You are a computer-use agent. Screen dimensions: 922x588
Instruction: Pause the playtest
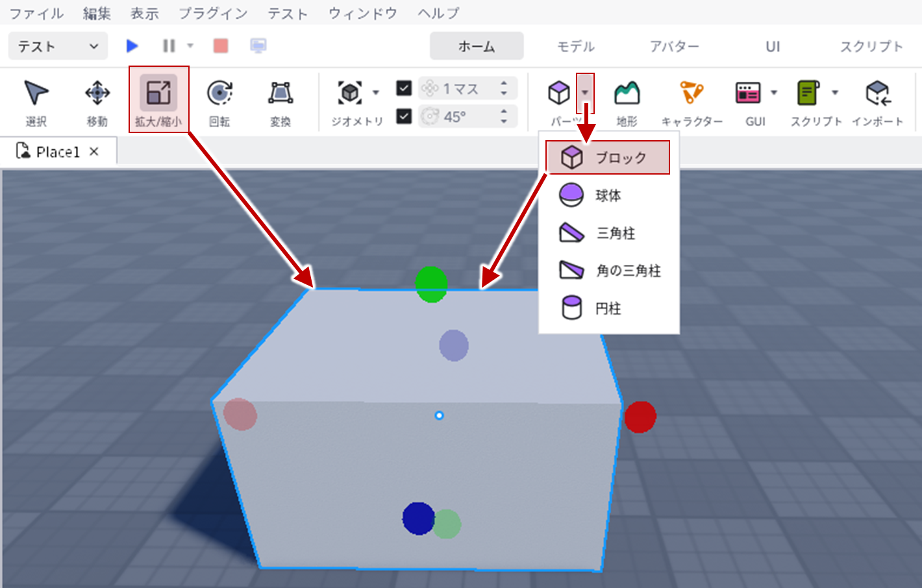click(x=169, y=45)
